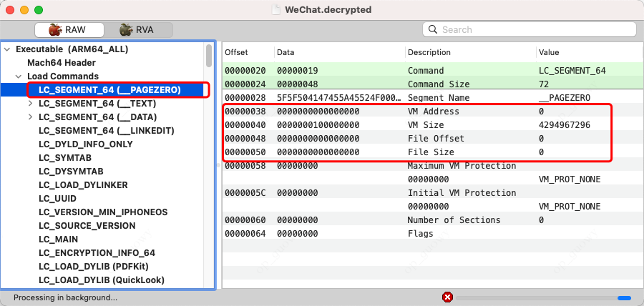644x306 pixels.
Task: Stop background processing with red X icon
Action: click(x=448, y=297)
